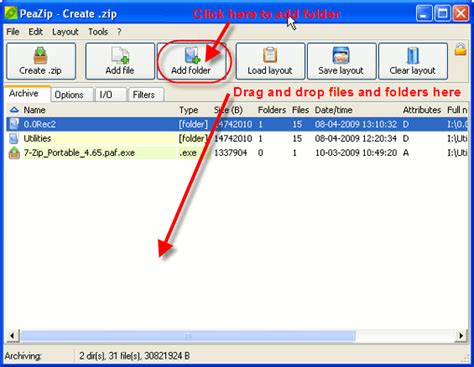Sort list by Date/time column header

pyautogui.click(x=333, y=110)
